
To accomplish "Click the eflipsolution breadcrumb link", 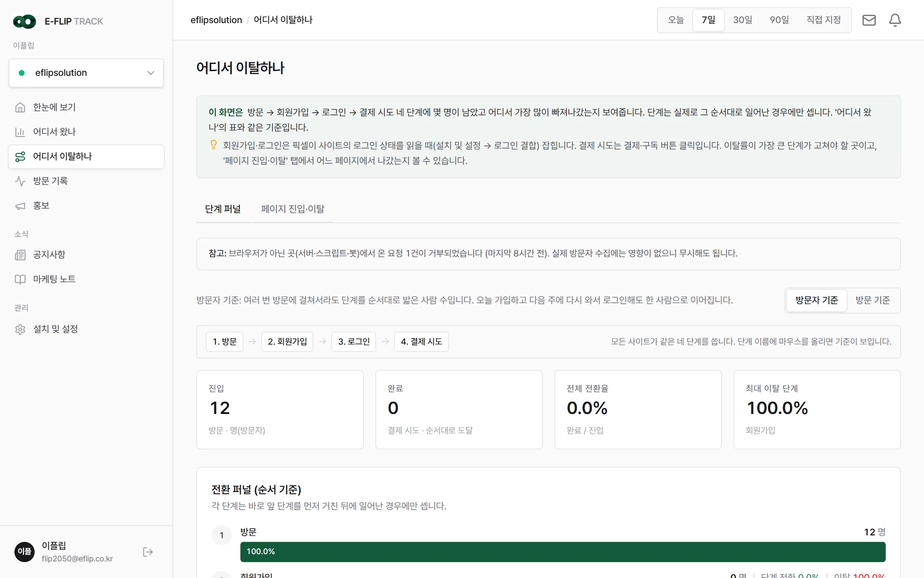I will click(216, 20).
